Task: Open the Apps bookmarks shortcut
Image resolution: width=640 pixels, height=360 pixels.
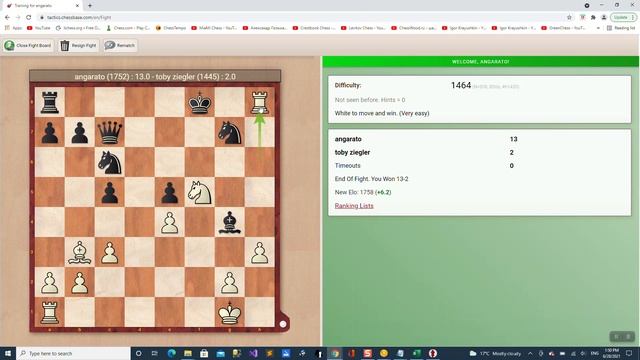Action: pos(13,28)
